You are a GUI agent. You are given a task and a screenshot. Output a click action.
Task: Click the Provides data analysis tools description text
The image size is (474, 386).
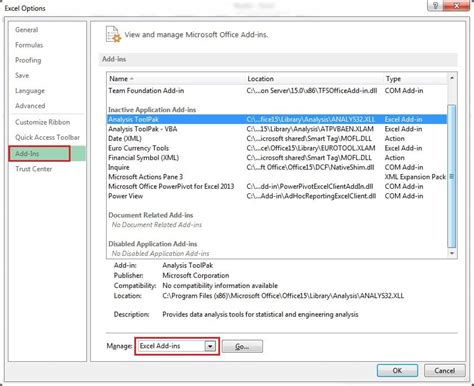coord(260,315)
